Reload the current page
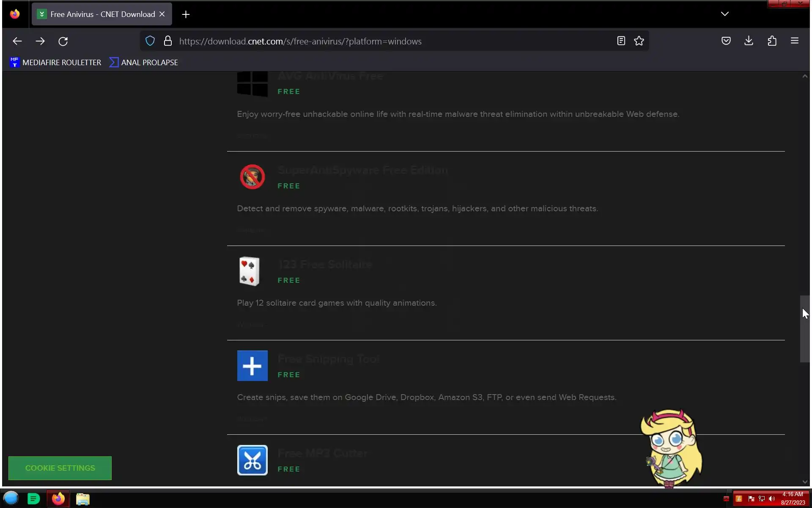This screenshot has height=508, width=812. click(x=63, y=41)
